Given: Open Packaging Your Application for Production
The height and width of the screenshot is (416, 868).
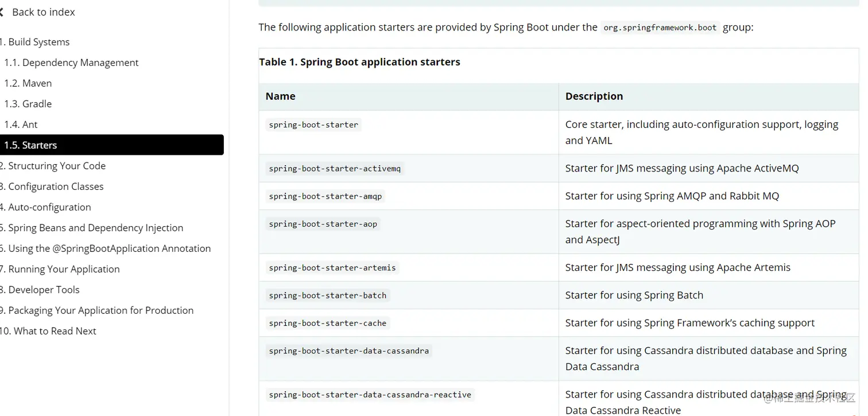Looking at the screenshot, I should pyautogui.click(x=96, y=310).
